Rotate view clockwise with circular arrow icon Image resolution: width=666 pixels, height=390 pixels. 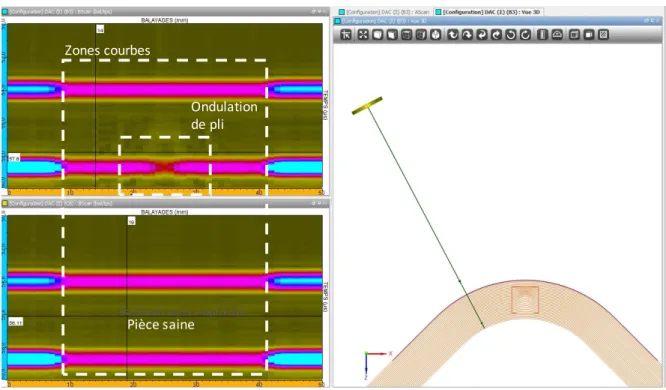[x=525, y=35]
